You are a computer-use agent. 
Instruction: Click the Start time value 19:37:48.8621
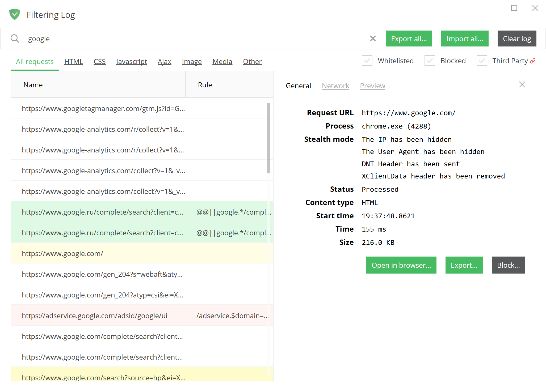click(388, 216)
